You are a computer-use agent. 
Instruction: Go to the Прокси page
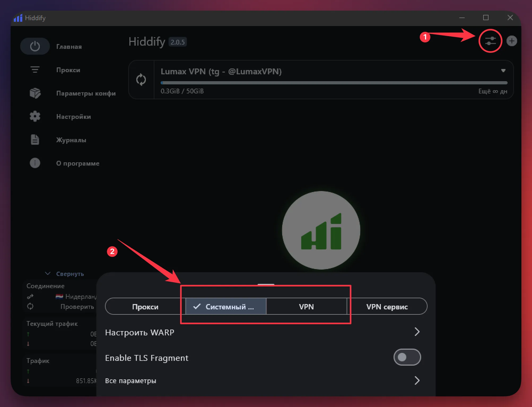[68, 70]
